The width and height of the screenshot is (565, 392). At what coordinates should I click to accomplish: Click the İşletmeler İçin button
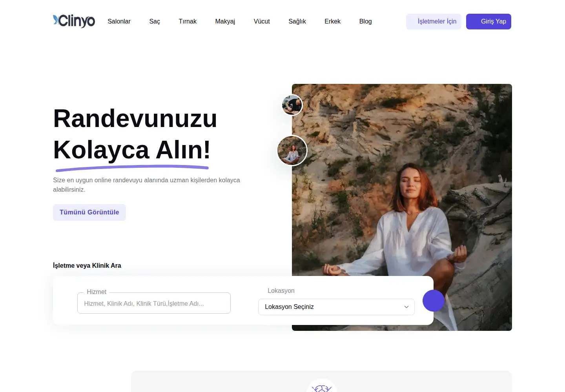(x=434, y=22)
